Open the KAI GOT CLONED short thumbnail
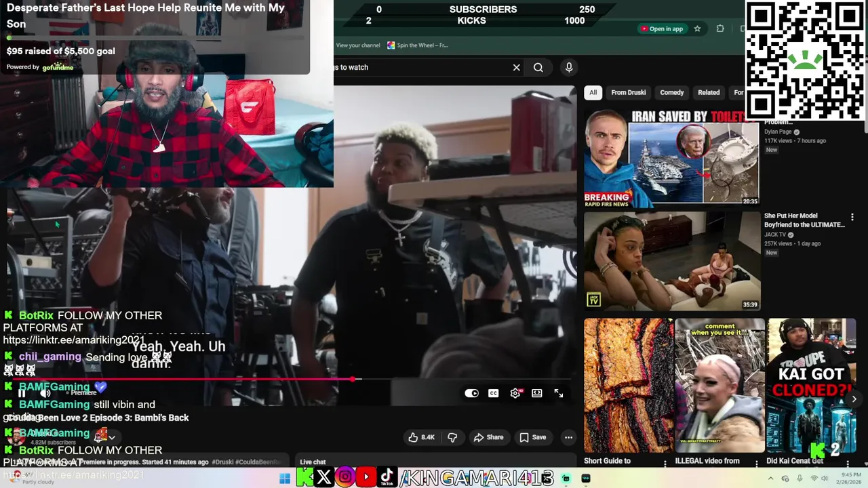Image resolution: width=868 pixels, height=488 pixels. pos(812,385)
